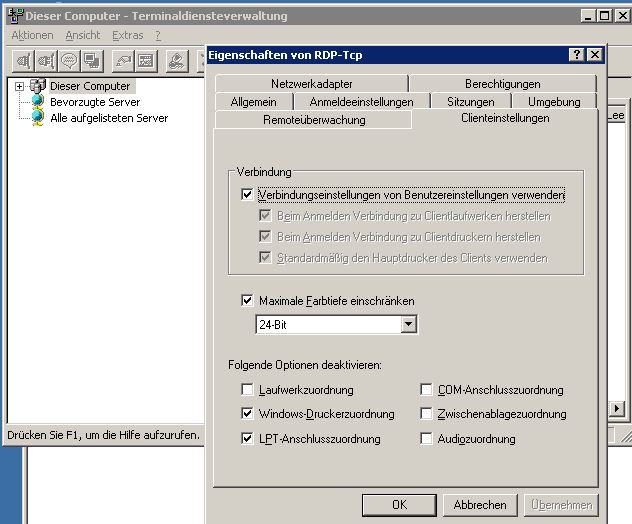Click the Reset session toolbar icon
This screenshot has height=524, width=632.
click(x=123, y=61)
